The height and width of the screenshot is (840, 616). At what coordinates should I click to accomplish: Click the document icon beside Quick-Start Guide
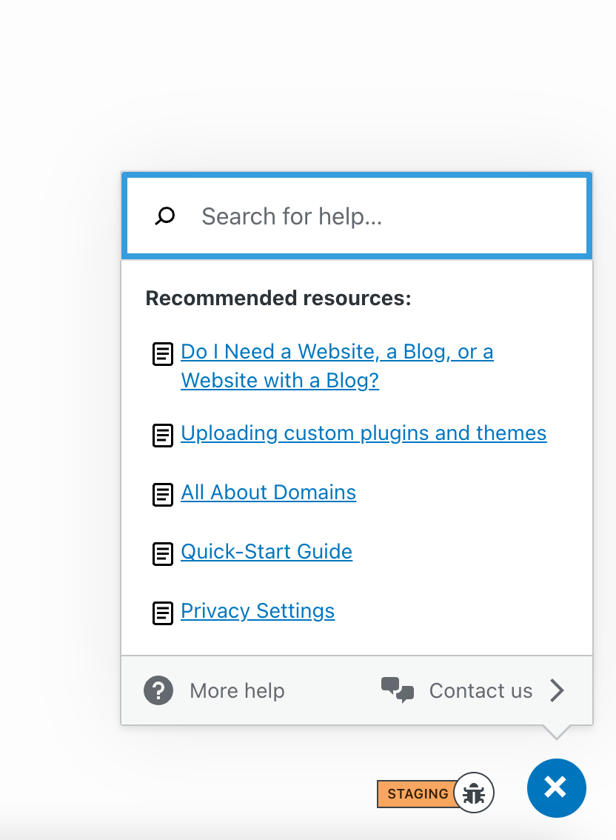point(163,553)
